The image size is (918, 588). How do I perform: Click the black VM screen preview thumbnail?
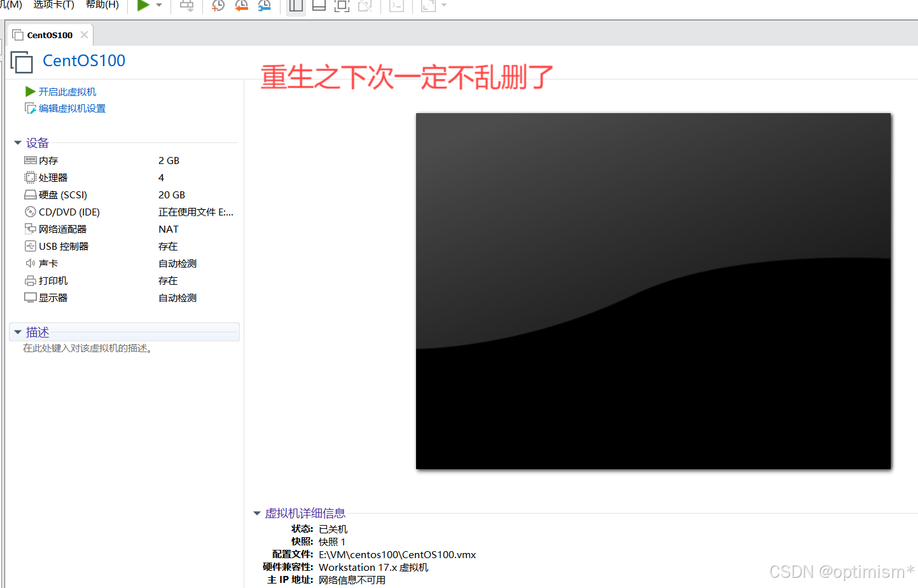click(653, 291)
